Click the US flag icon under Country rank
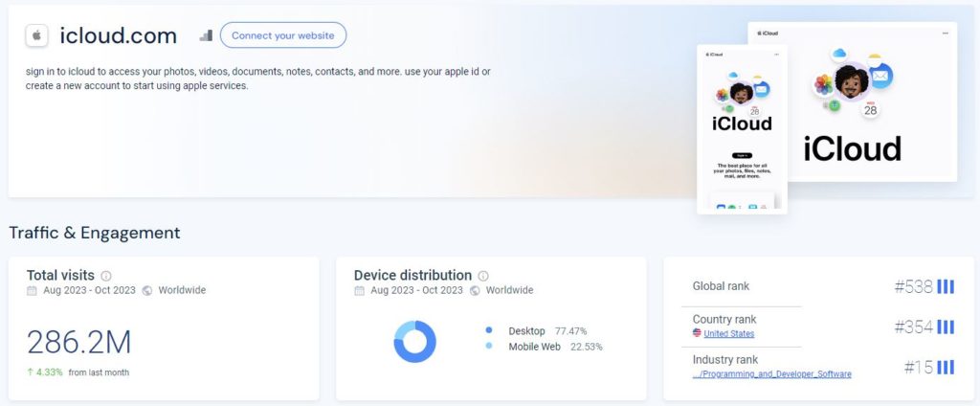 point(697,333)
